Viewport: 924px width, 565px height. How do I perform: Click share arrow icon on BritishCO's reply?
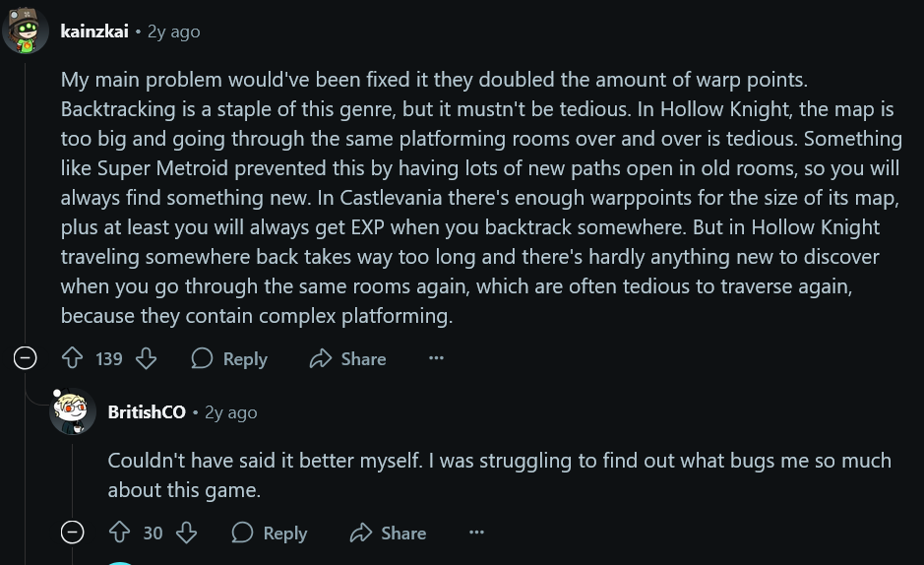click(361, 534)
